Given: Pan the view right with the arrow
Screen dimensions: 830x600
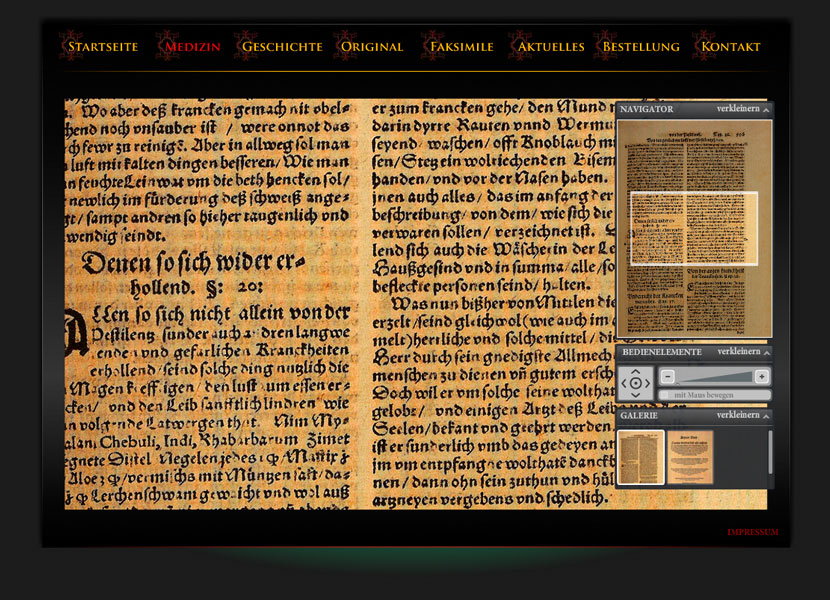Looking at the screenshot, I should [x=647, y=383].
